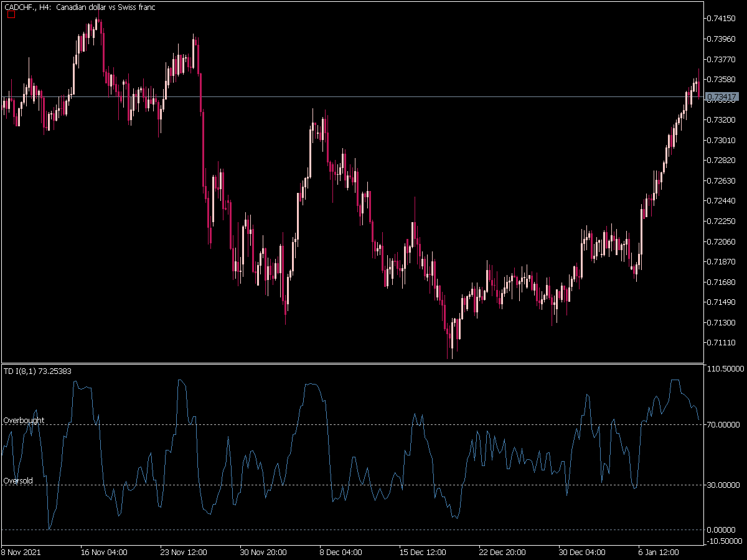747x560 pixels.
Task: Click the 0.71110 price scale value
Action: 722,342
